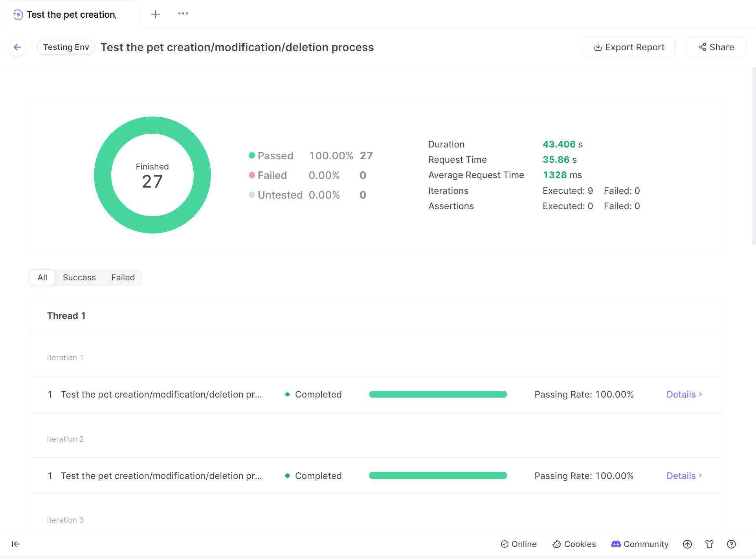Image resolution: width=756 pixels, height=558 pixels.
Task: Click the Thread 1 header
Action: [66, 316]
